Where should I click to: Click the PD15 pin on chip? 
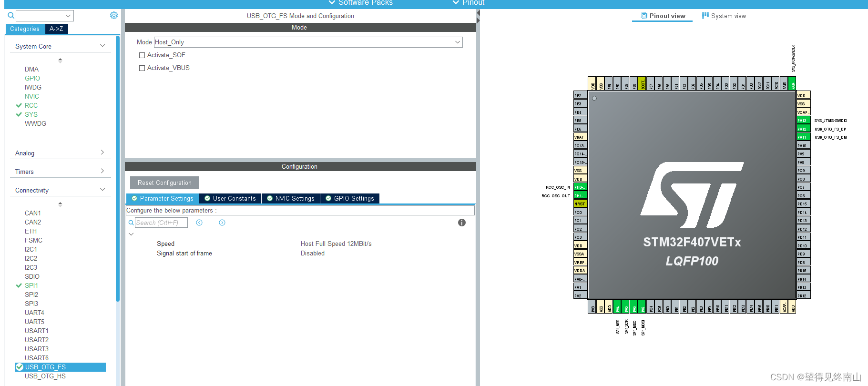(x=804, y=204)
